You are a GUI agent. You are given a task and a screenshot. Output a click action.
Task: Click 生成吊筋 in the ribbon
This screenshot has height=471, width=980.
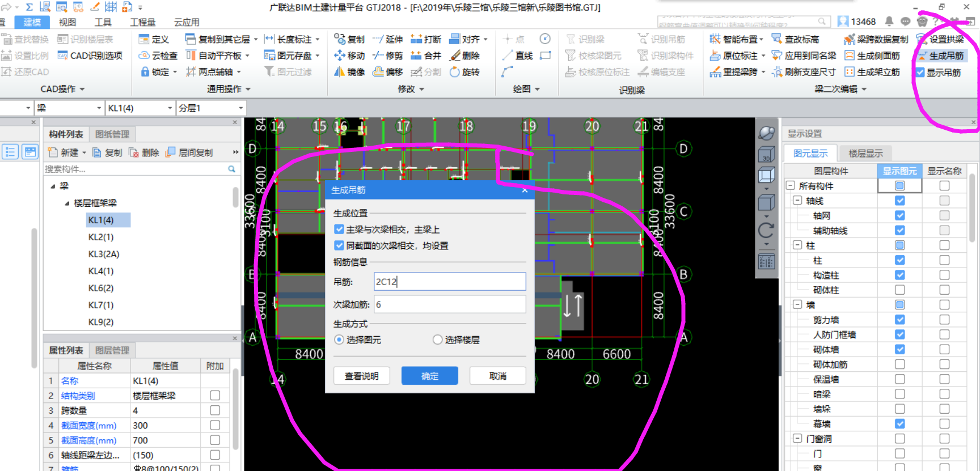(x=940, y=56)
